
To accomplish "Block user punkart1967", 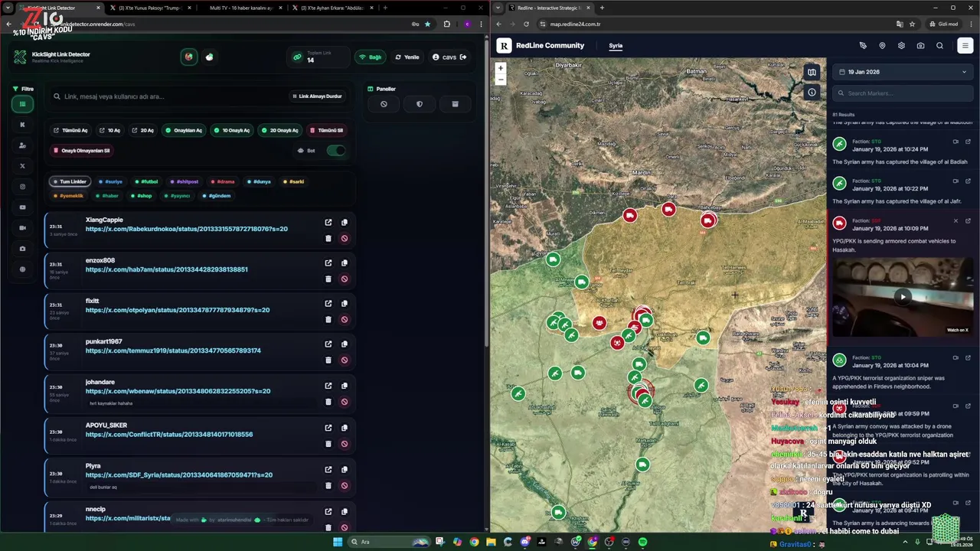I will pos(345,360).
